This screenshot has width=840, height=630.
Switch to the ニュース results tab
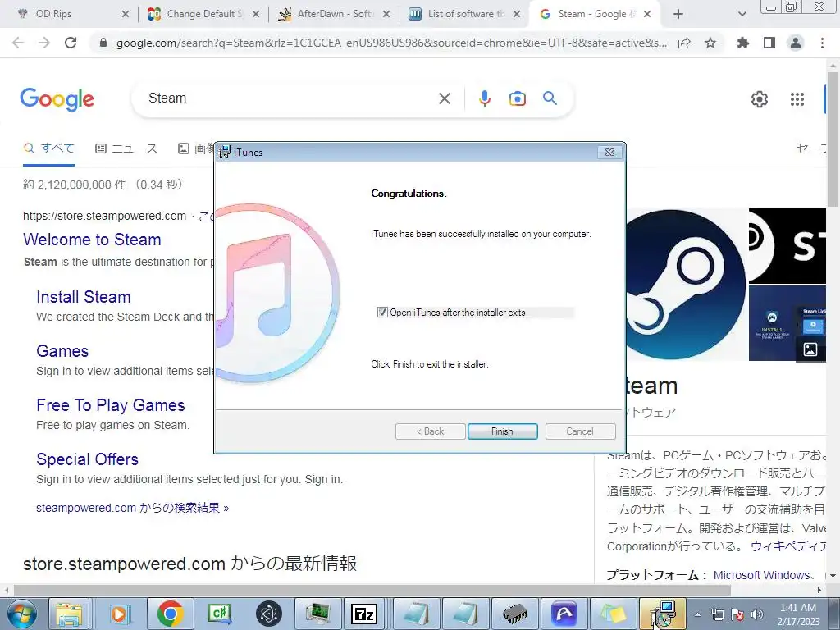tap(126, 148)
